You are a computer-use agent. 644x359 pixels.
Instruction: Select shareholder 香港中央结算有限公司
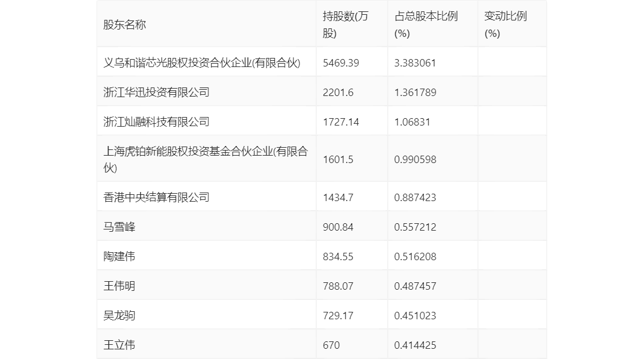pyautogui.click(x=156, y=198)
